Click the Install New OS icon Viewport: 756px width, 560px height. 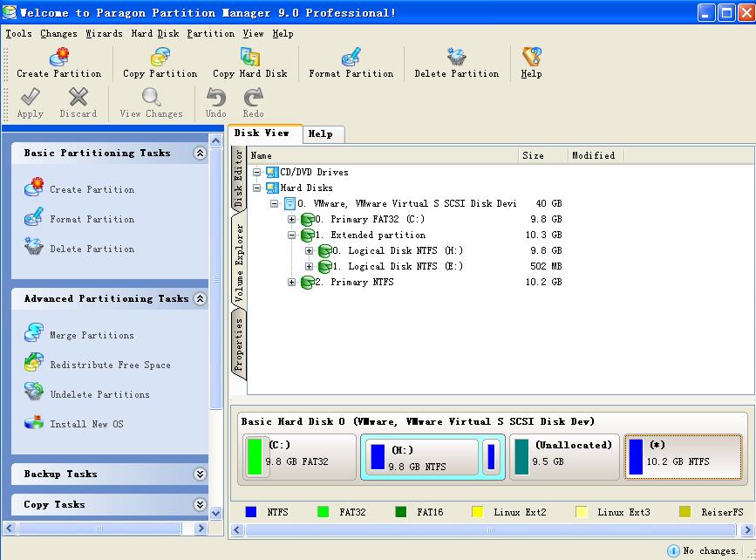[34, 422]
